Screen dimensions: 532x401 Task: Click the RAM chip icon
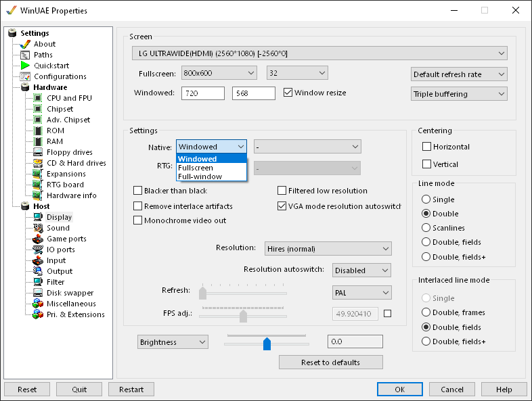pos(39,141)
